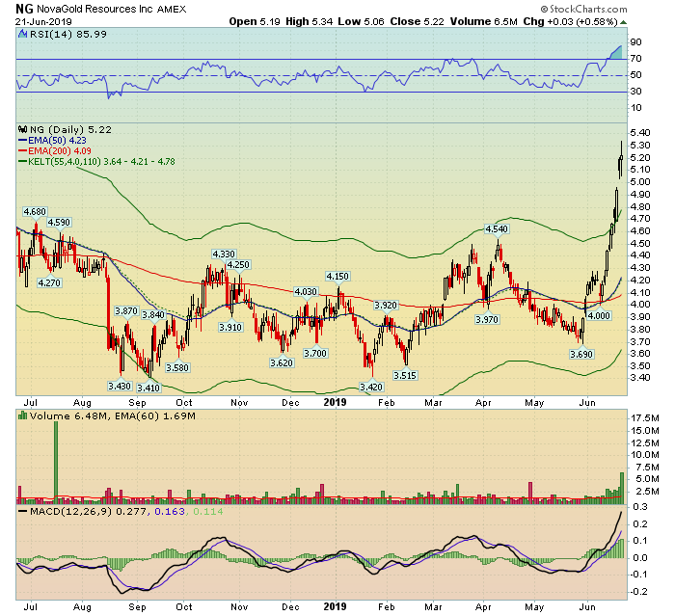The width and height of the screenshot is (675, 616).
Task: Click the 3.410 price low label
Action: pyautogui.click(x=148, y=388)
